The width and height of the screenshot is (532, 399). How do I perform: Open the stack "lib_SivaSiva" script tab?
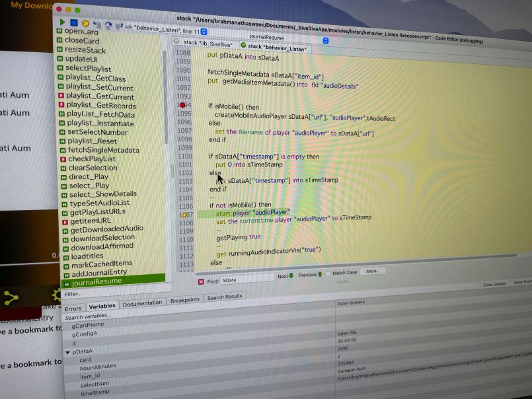(x=208, y=43)
